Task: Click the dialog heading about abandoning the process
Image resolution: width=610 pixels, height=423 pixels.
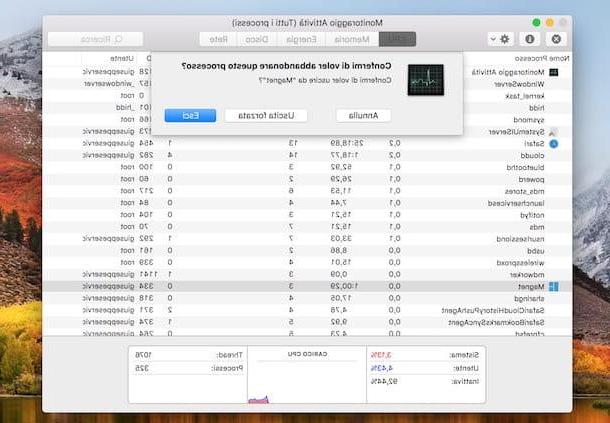Action: point(286,66)
